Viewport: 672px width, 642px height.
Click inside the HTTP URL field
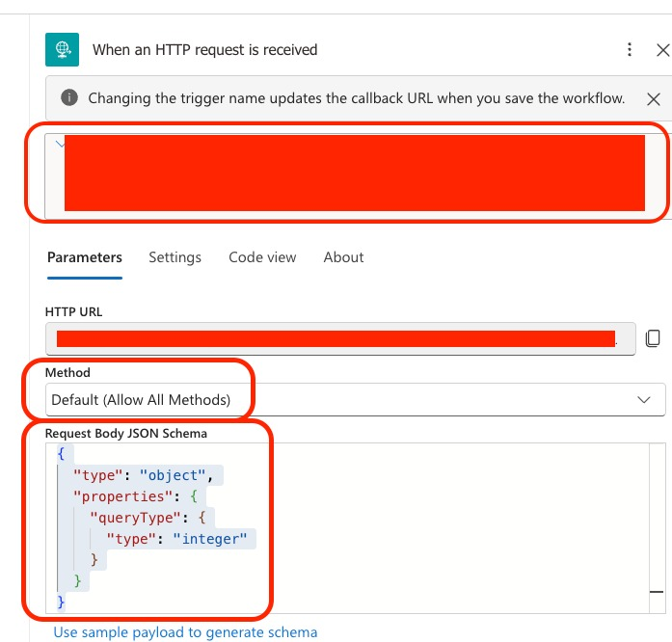click(x=337, y=338)
